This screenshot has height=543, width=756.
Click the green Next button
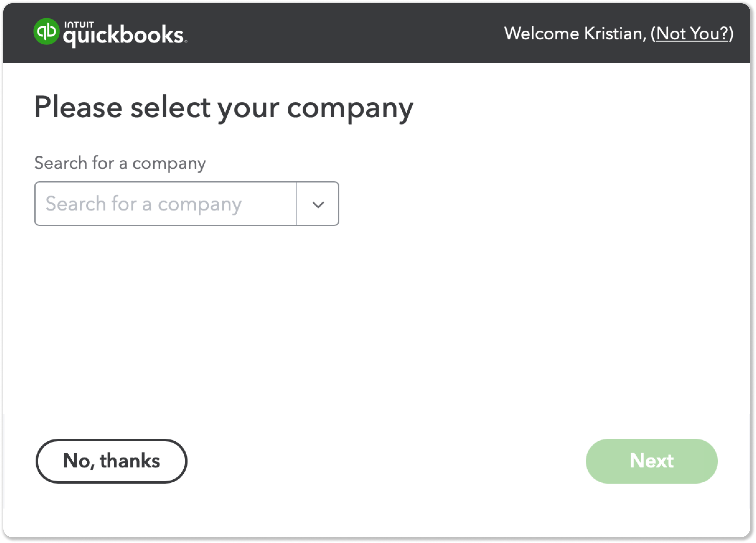[x=651, y=461]
